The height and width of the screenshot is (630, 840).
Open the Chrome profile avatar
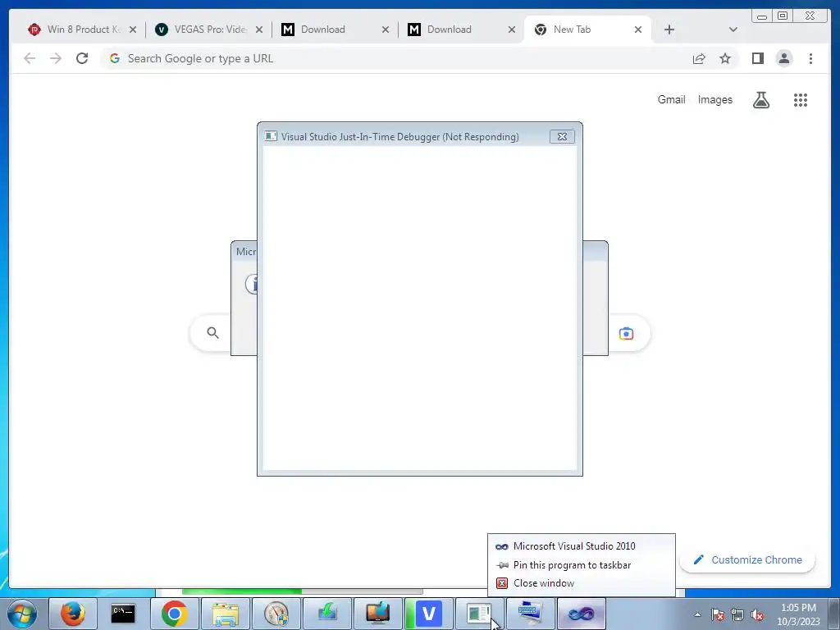[x=783, y=58]
